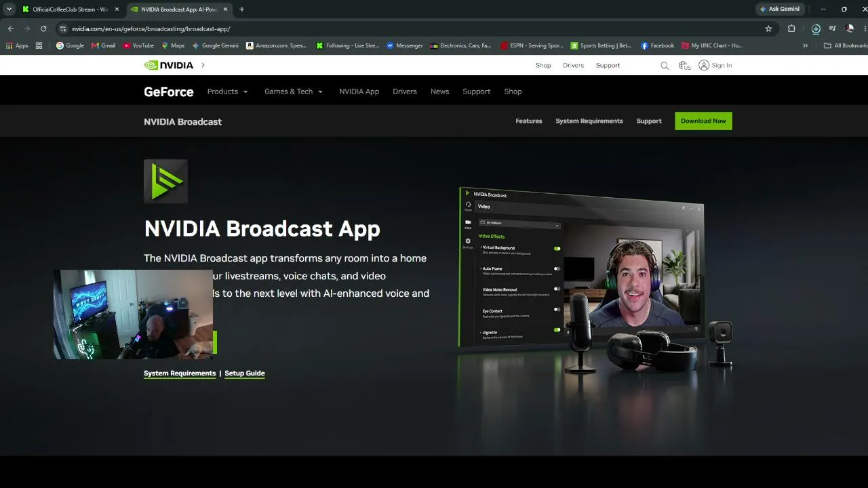The width and height of the screenshot is (868, 488).
Task: Click Drivers in the top NVIDIA header
Action: point(573,66)
